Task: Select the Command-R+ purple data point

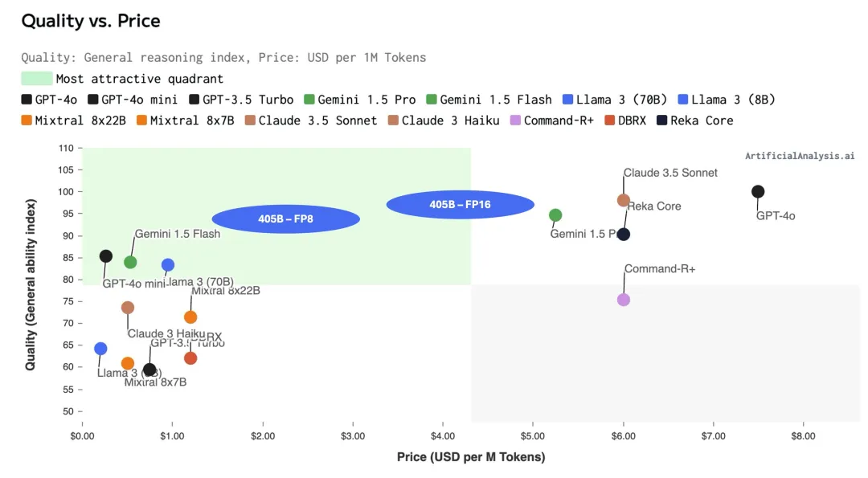Action: (x=623, y=300)
